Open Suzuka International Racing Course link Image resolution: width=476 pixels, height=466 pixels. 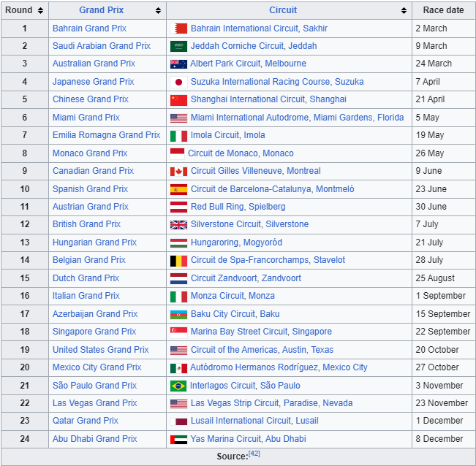point(260,82)
